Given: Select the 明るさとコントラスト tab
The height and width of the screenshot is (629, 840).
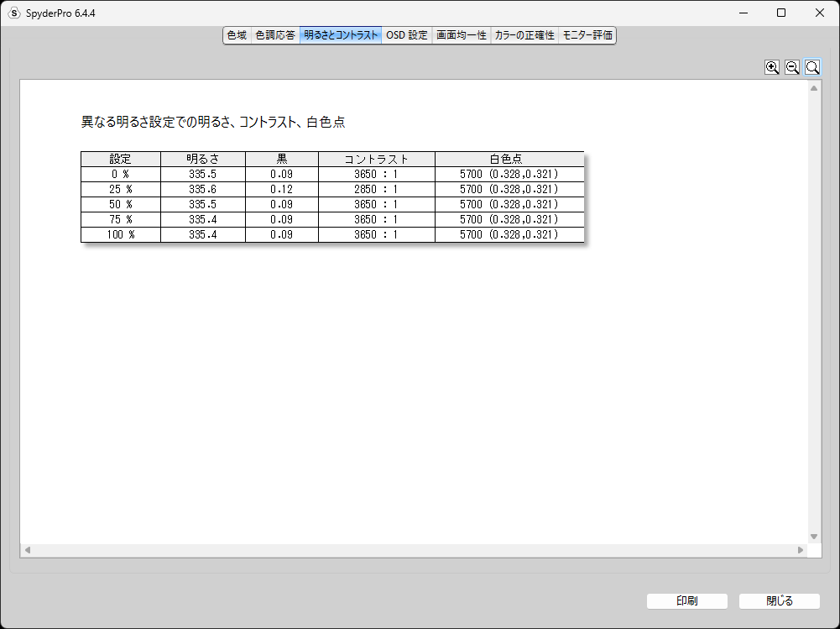Looking at the screenshot, I should [341, 35].
